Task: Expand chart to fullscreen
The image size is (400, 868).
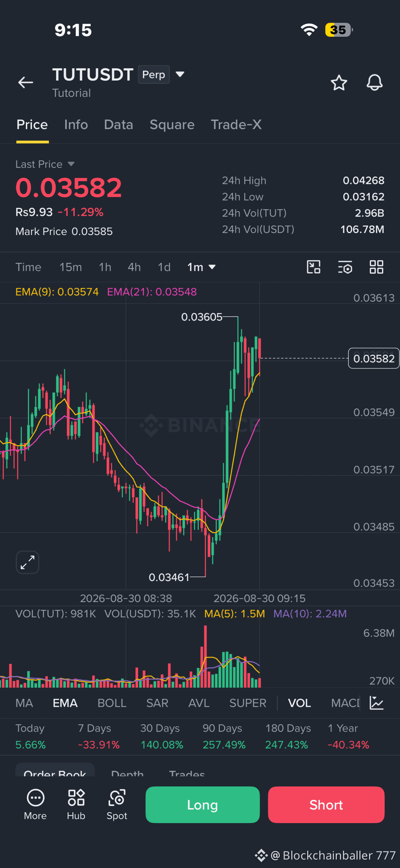Action: click(28, 562)
